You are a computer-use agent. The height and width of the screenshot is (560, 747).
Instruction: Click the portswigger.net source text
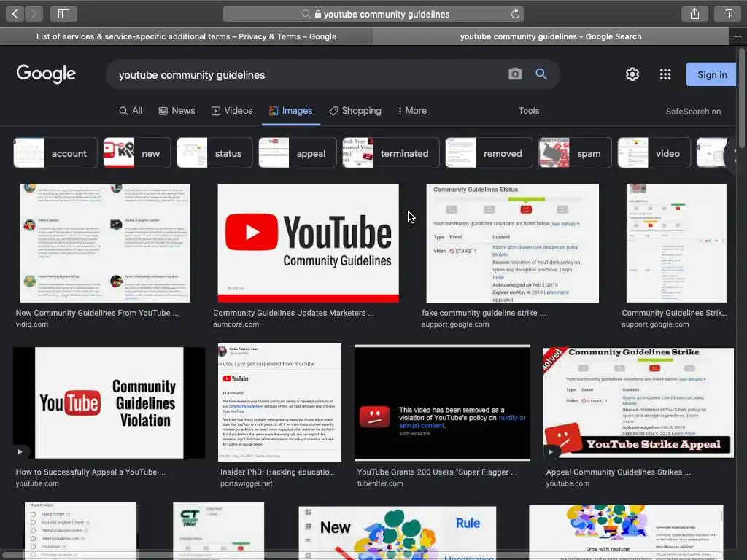point(247,483)
